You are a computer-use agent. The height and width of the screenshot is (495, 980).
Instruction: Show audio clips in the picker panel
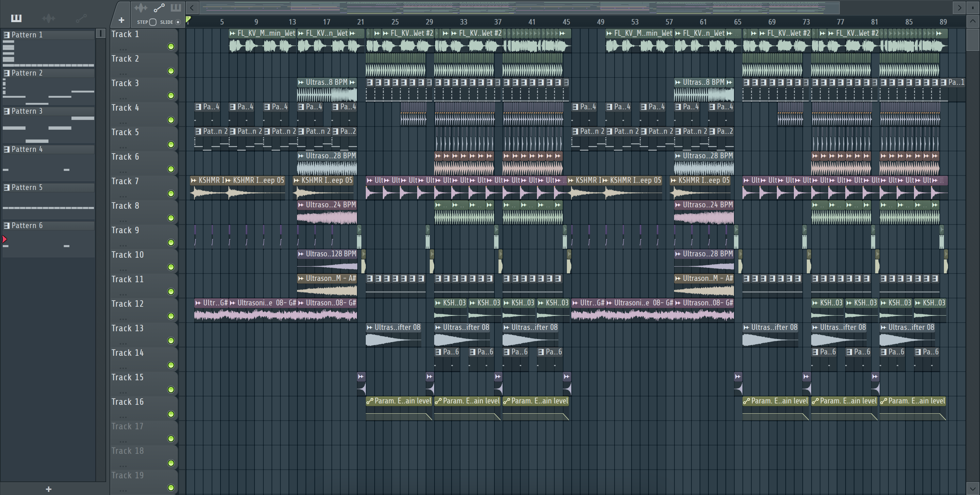tap(49, 18)
